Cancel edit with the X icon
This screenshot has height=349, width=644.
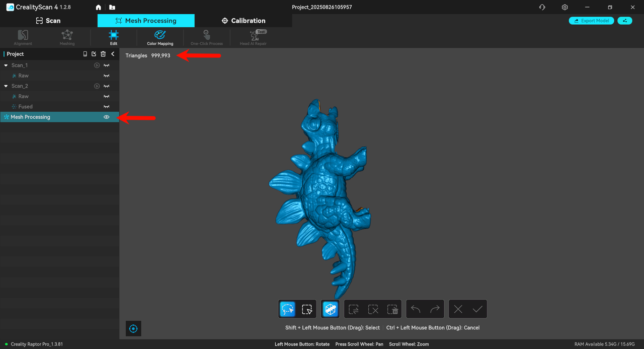pyautogui.click(x=458, y=309)
